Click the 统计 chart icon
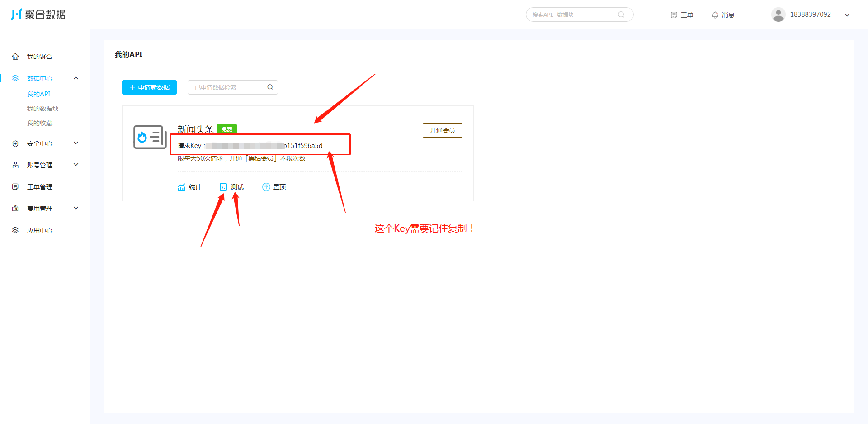Viewport: 868px width, 424px height. (181, 187)
